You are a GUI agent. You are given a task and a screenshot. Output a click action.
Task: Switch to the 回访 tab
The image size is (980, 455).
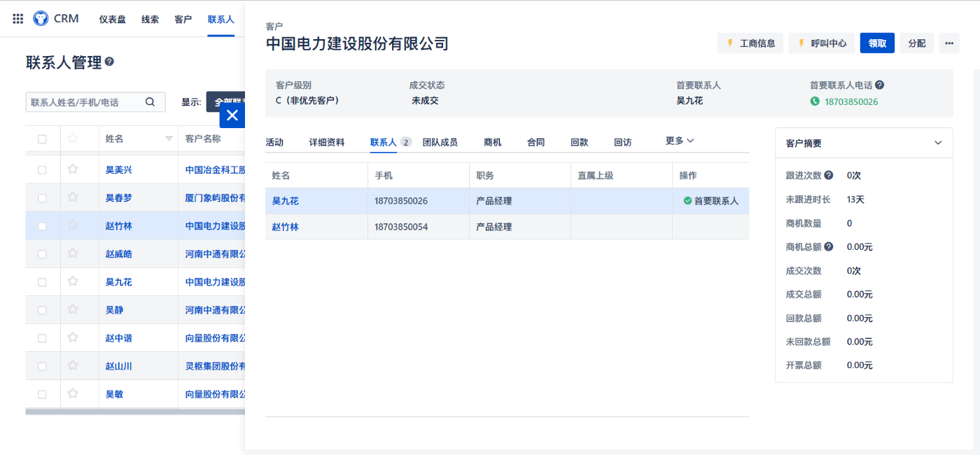pos(622,142)
